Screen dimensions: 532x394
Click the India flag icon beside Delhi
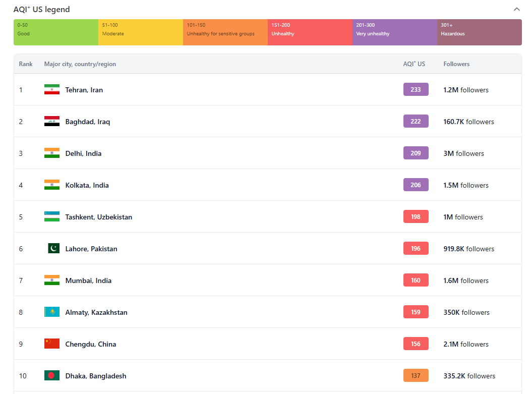(52, 153)
